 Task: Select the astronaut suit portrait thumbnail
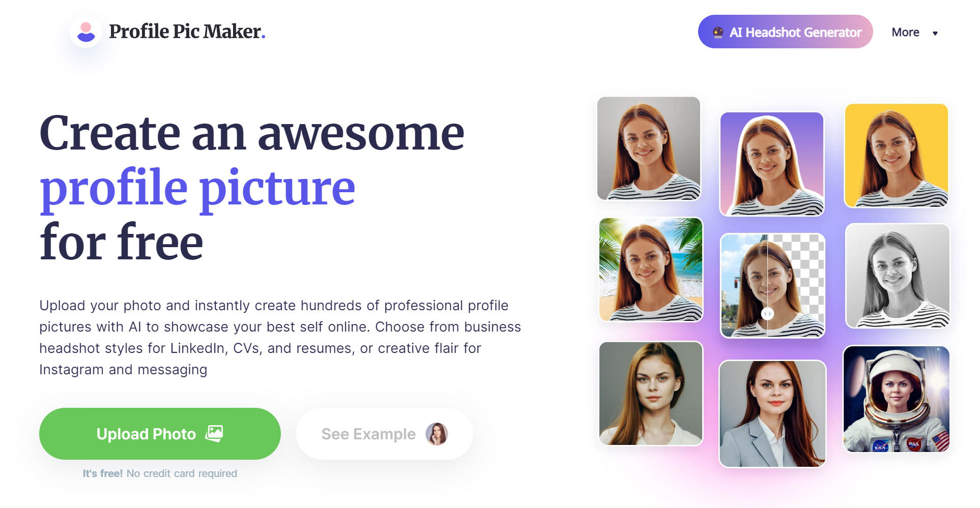[896, 399]
